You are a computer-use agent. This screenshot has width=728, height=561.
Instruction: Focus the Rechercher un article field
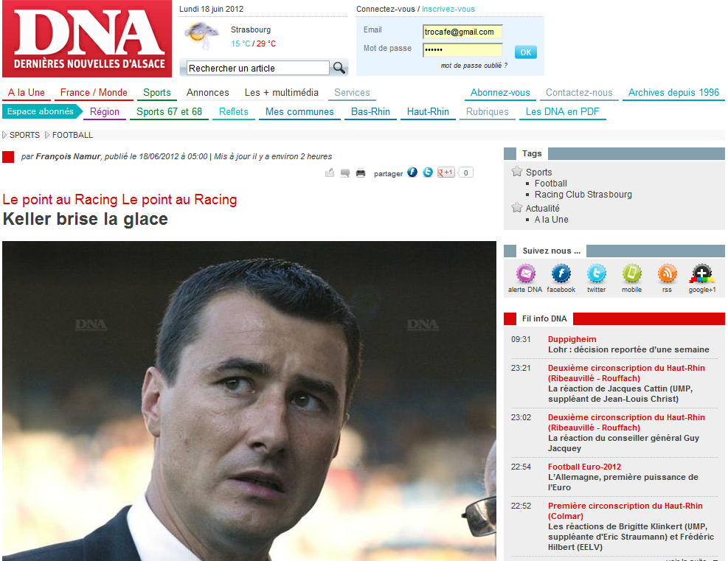click(257, 68)
